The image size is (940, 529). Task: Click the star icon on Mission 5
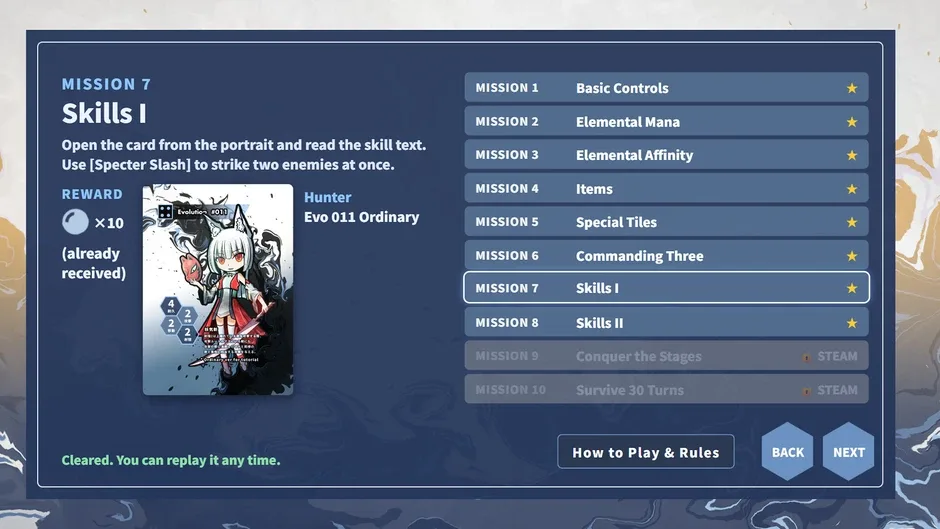tap(851, 222)
